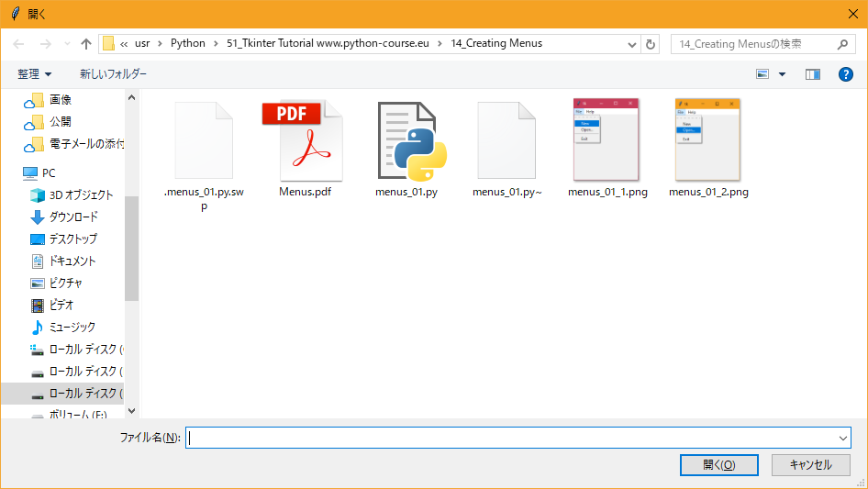Open recent locations dropdown beside Forward arrow
Image resolution: width=868 pixels, height=489 pixels.
click(x=67, y=44)
